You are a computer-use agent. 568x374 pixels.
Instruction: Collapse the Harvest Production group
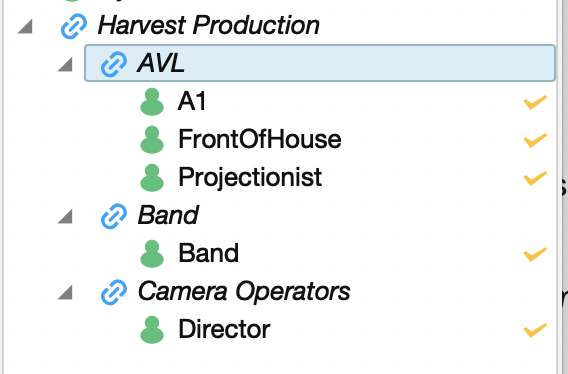click(x=25, y=27)
